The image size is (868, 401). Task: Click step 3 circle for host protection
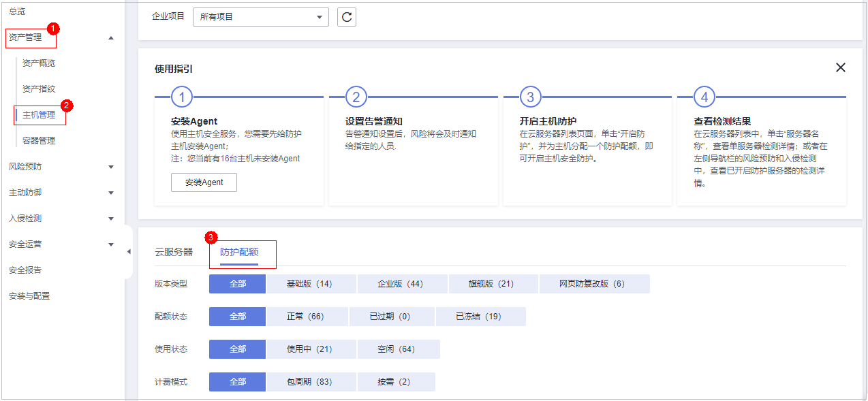tap(531, 97)
